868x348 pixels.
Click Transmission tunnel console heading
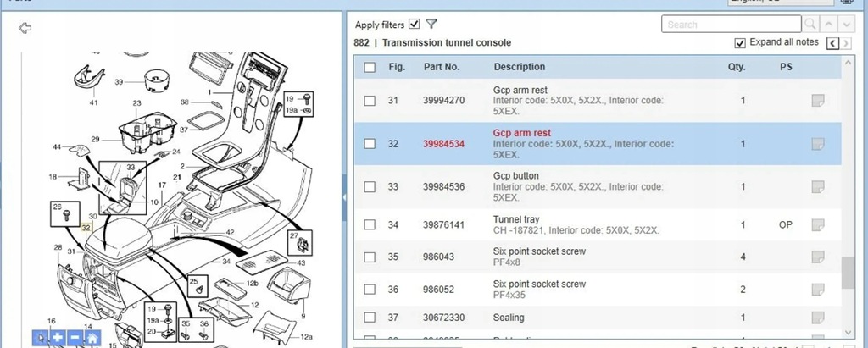(x=447, y=42)
